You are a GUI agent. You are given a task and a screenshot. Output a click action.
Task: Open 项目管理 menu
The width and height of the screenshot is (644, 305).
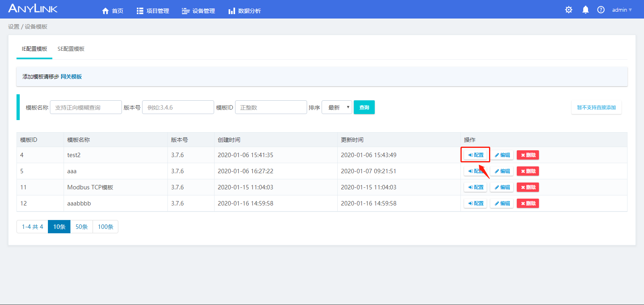coord(153,11)
